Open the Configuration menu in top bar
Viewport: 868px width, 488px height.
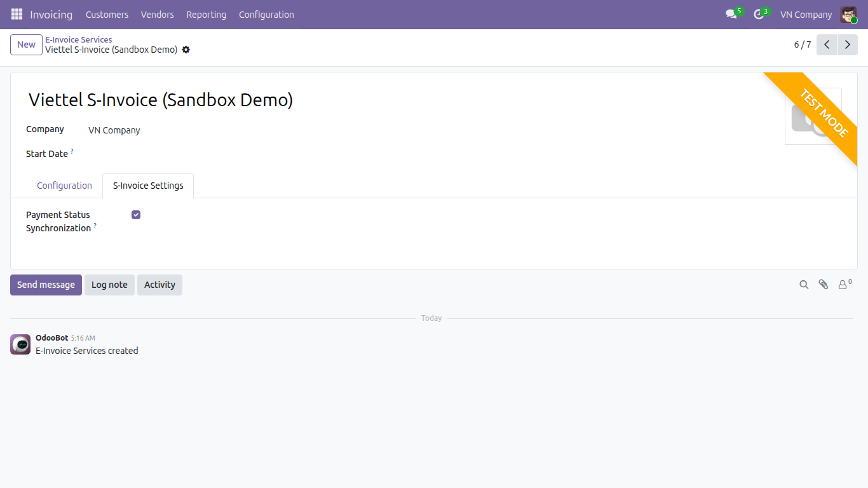pyautogui.click(x=266, y=14)
